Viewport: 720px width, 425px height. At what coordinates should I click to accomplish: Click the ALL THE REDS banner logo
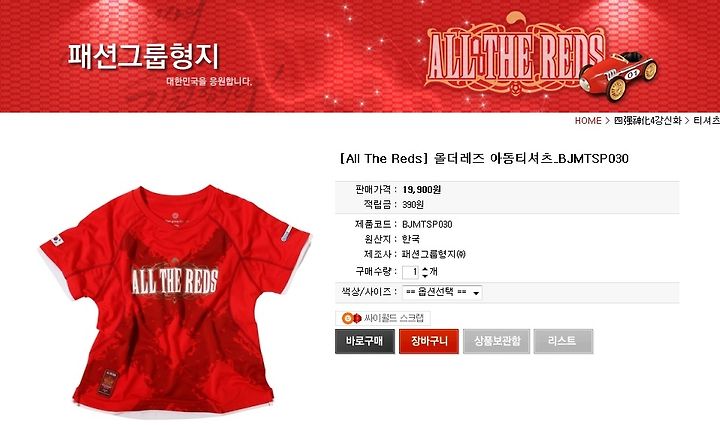[x=516, y=56]
